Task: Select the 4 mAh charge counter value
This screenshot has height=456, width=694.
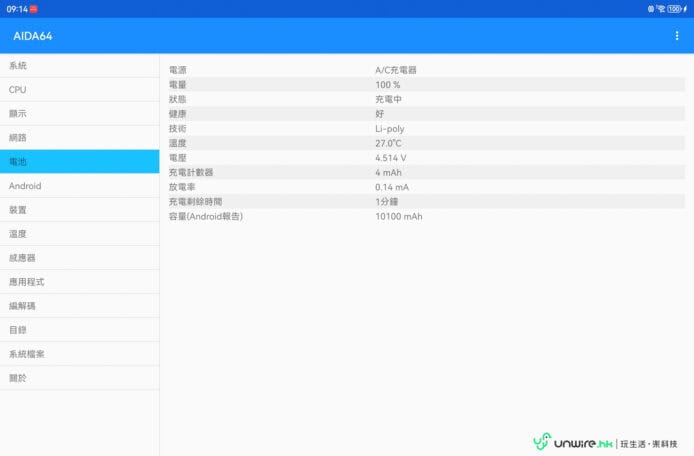Action: pos(388,172)
